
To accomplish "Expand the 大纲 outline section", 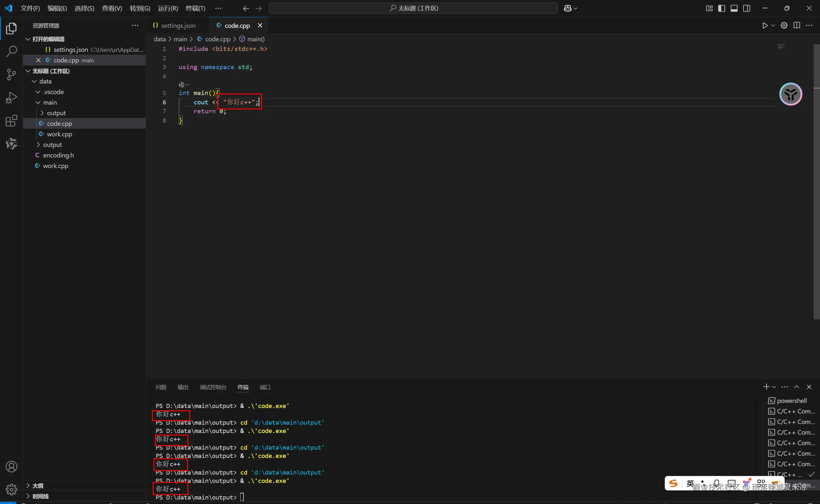I will [x=37, y=486].
